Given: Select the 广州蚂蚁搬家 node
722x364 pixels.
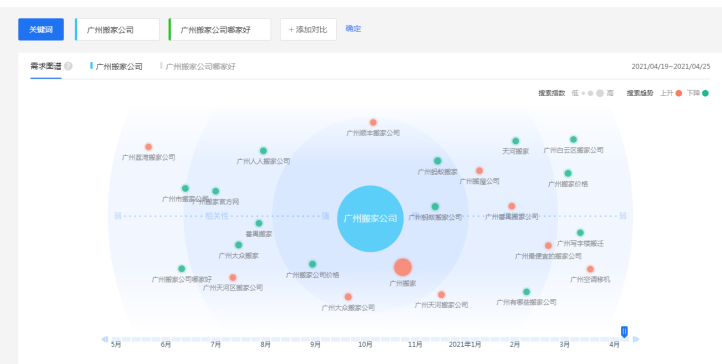Looking at the screenshot, I should (x=437, y=161).
